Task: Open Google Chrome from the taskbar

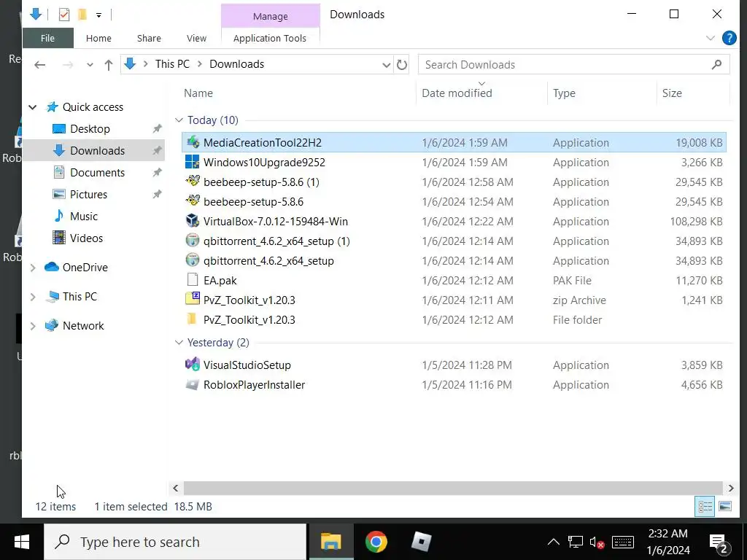Action: [x=376, y=542]
